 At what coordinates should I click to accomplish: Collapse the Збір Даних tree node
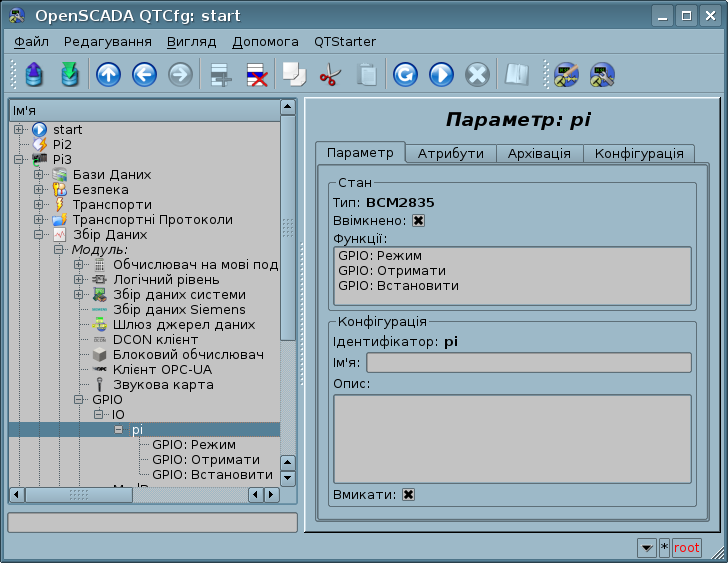click(x=39, y=235)
